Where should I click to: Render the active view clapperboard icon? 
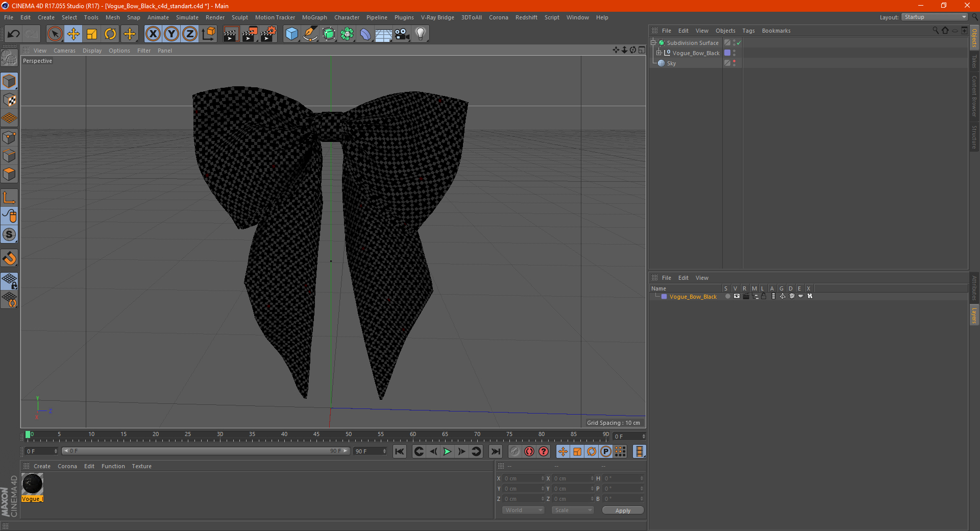tap(231, 34)
